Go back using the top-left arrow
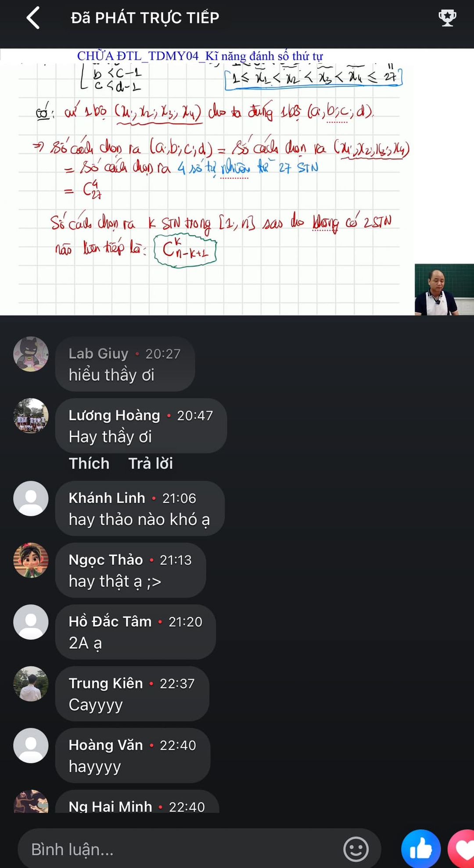Image resolution: width=474 pixels, height=868 pixels. click(33, 18)
